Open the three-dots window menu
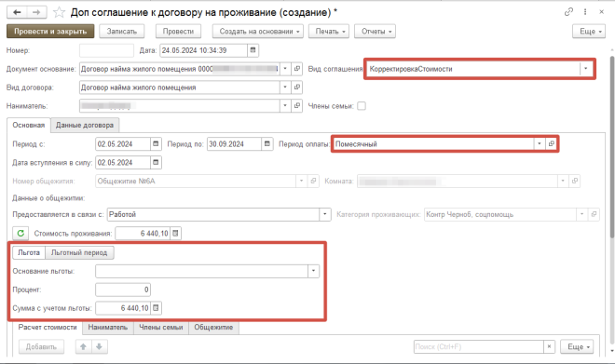Viewport: 615px width, 364px height. pos(585,12)
